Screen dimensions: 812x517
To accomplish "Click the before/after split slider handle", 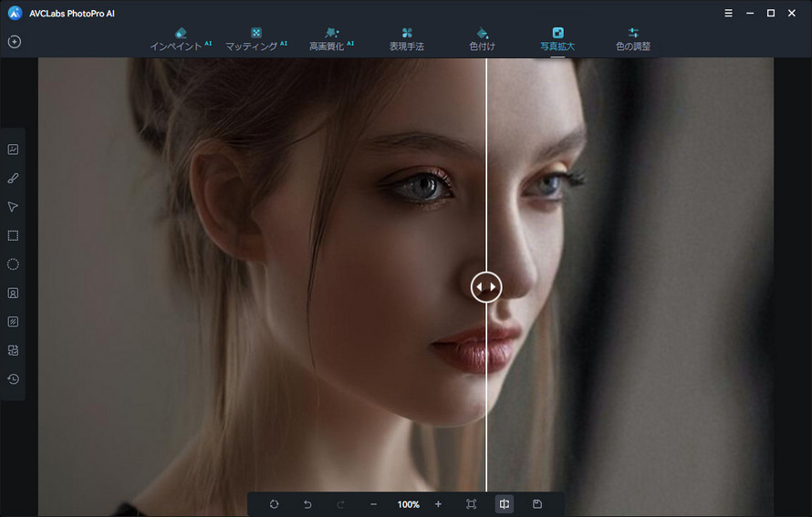I will click(x=486, y=286).
